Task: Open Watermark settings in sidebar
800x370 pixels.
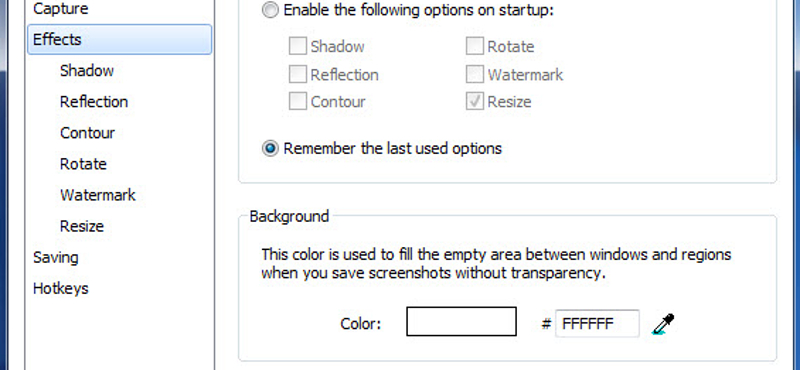Action: tap(97, 195)
